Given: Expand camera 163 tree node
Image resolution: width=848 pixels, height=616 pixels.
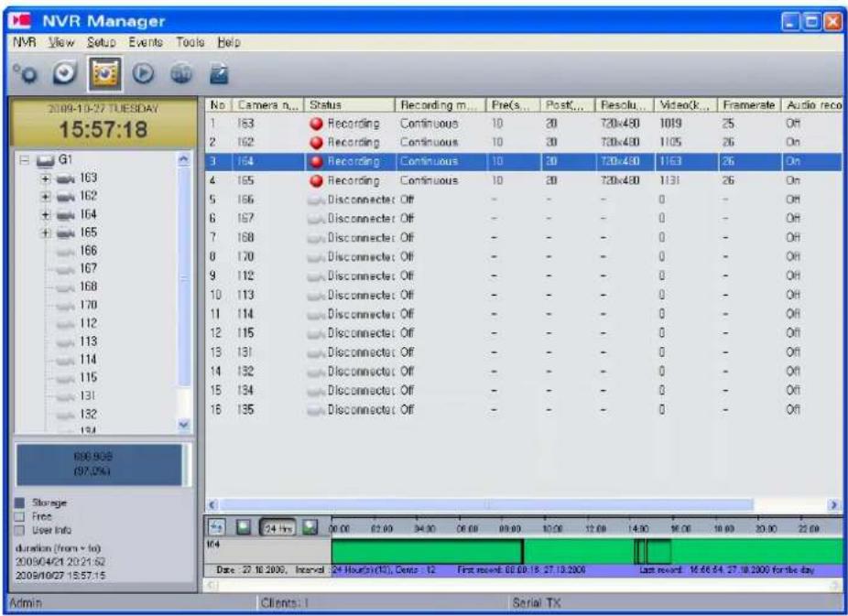Looking at the screenshot, I should click(x=46, y=178).
